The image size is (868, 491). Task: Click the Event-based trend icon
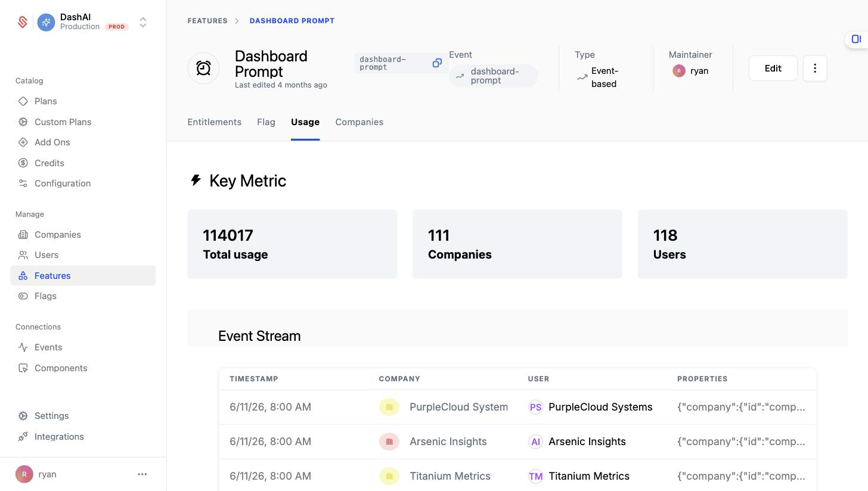[x=582, y=77]
